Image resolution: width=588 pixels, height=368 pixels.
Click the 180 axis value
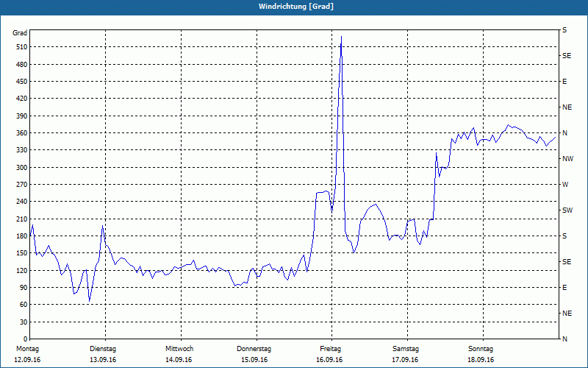21,236
